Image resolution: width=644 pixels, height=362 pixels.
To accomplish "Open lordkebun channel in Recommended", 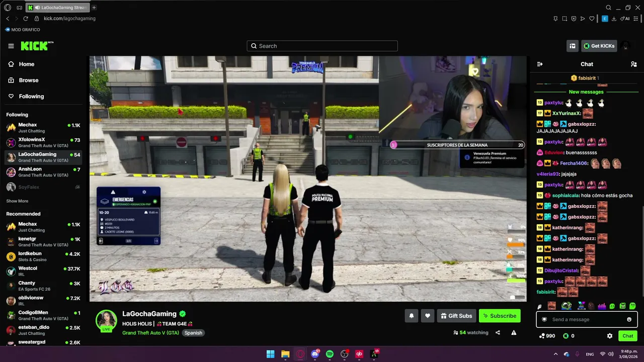I will 43,256.
